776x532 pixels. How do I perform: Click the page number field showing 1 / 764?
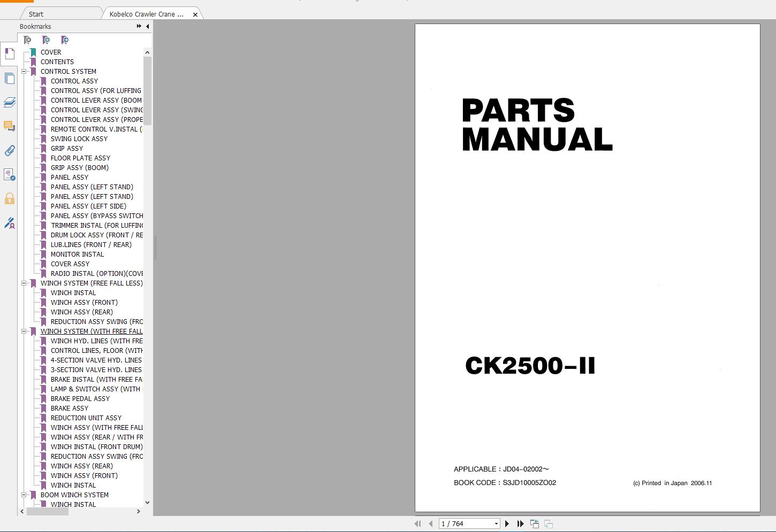point(466,524)
